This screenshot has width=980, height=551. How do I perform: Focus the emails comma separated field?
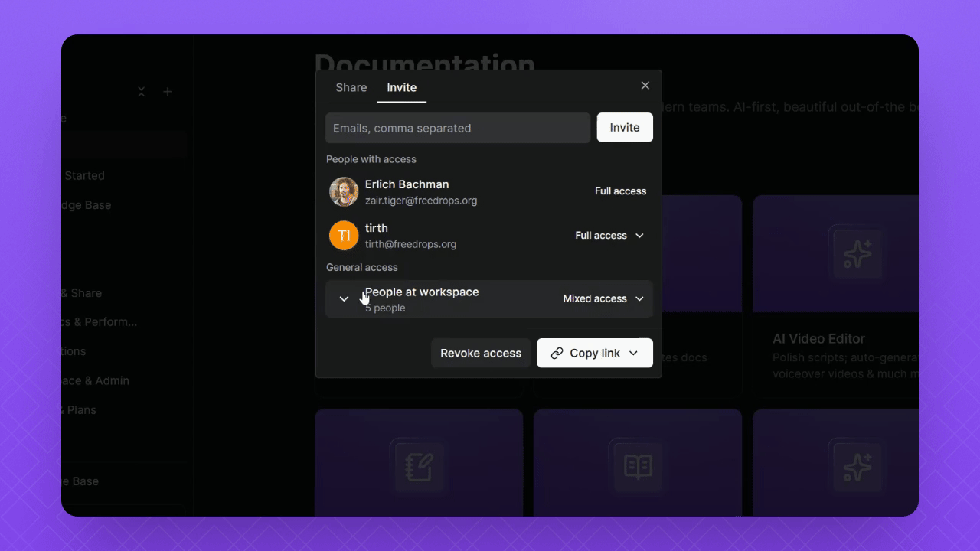coord(458,128)
